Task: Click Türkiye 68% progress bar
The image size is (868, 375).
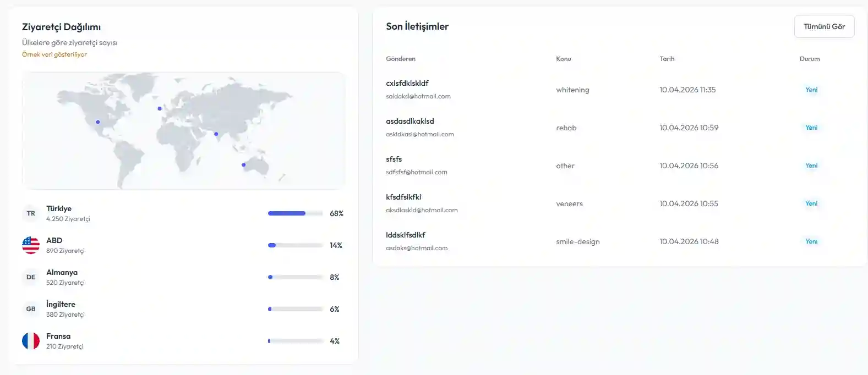Action: 295,213
